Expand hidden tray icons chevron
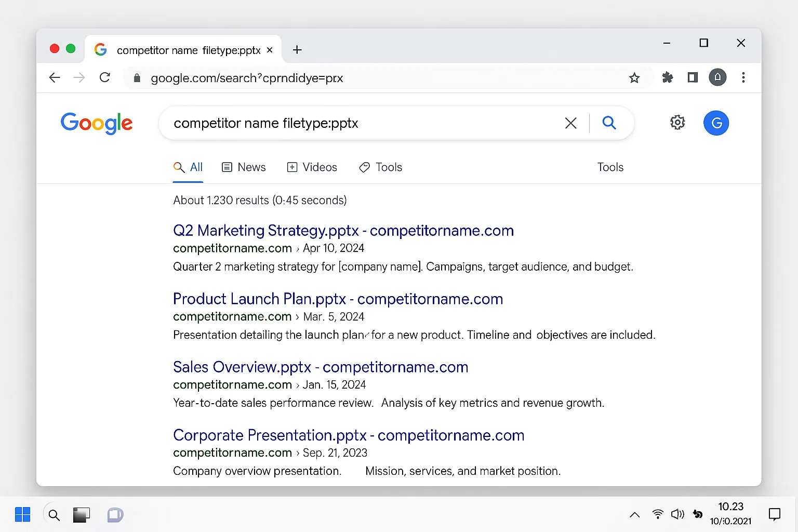 (635, 514)
